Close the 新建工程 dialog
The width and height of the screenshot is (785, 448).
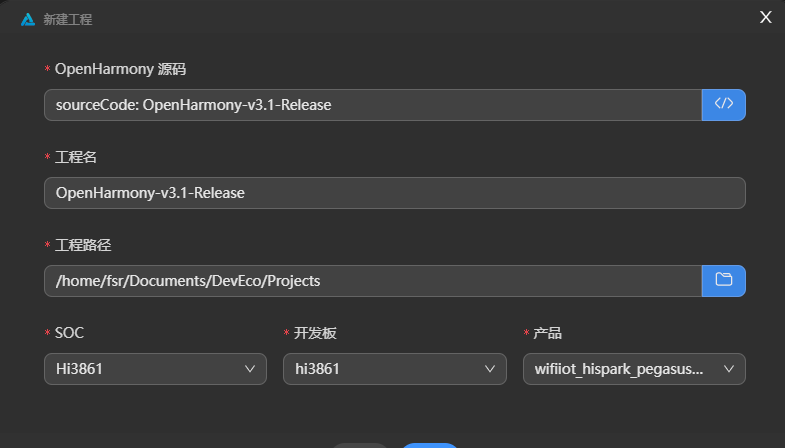(765, 17)
